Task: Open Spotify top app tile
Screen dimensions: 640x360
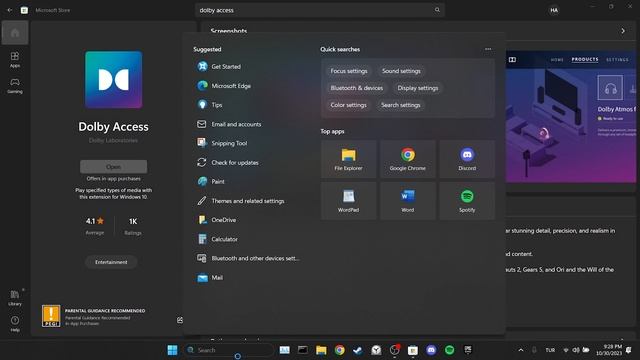Action: tap(467, 201)
